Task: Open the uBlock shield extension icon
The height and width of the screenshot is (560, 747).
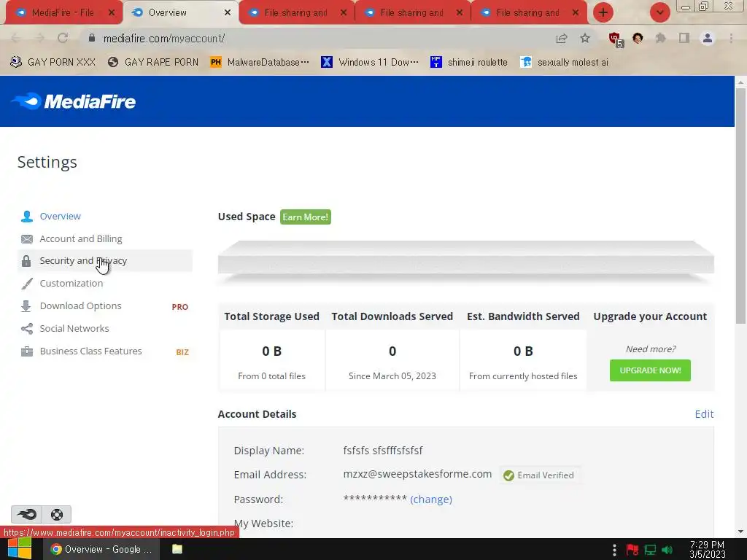Action: [x=615, y=39]
